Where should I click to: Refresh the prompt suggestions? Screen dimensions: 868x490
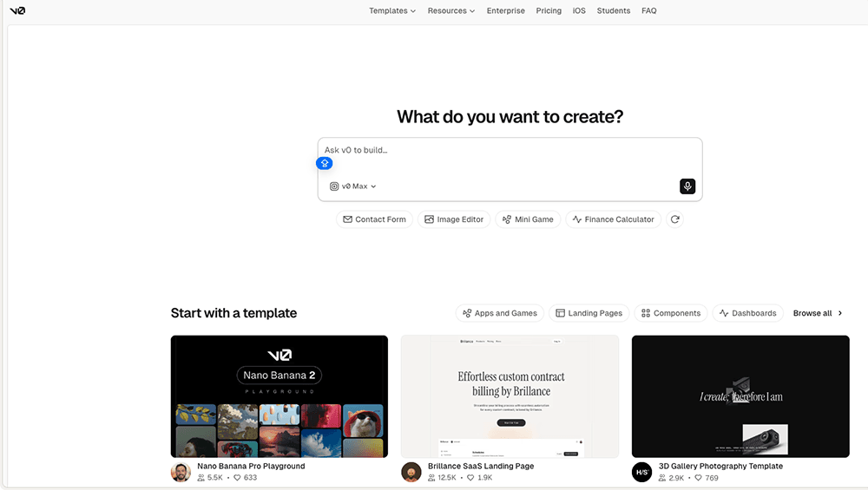(674, 219)
